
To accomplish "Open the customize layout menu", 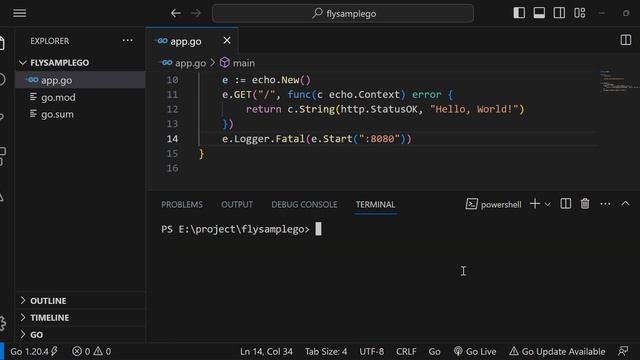I will [x=580, y=13].
